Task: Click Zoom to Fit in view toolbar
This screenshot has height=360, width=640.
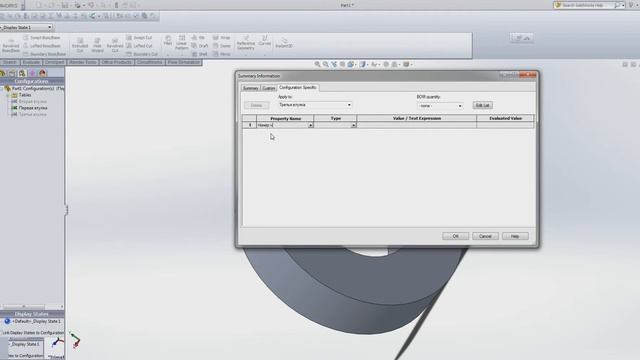Action: click(317, 64)
